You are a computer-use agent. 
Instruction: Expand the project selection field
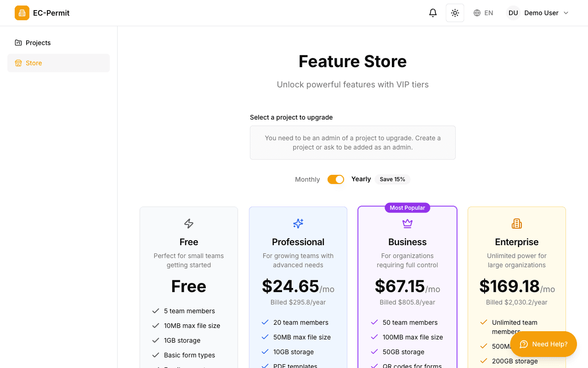[352, 143]
